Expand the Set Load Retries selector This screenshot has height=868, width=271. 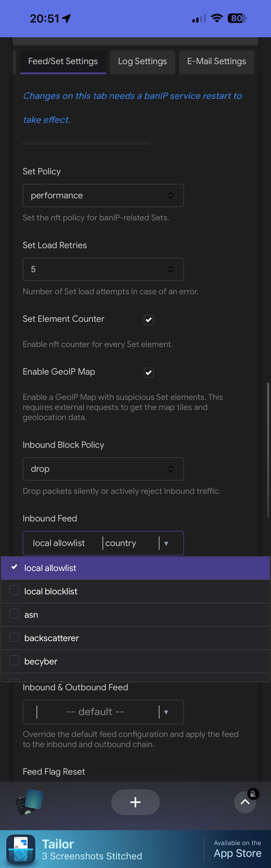(103, 269)
